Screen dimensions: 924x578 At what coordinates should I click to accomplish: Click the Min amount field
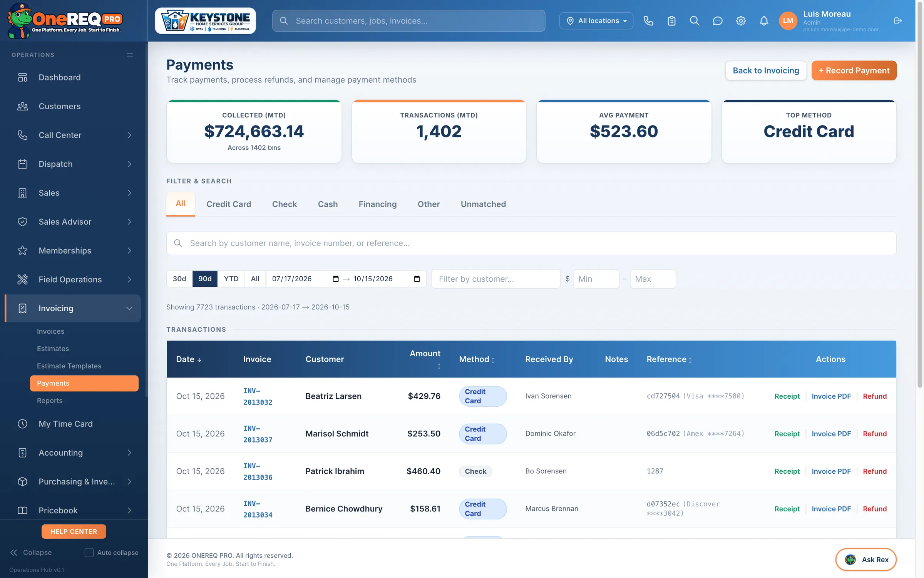[596, 279]
